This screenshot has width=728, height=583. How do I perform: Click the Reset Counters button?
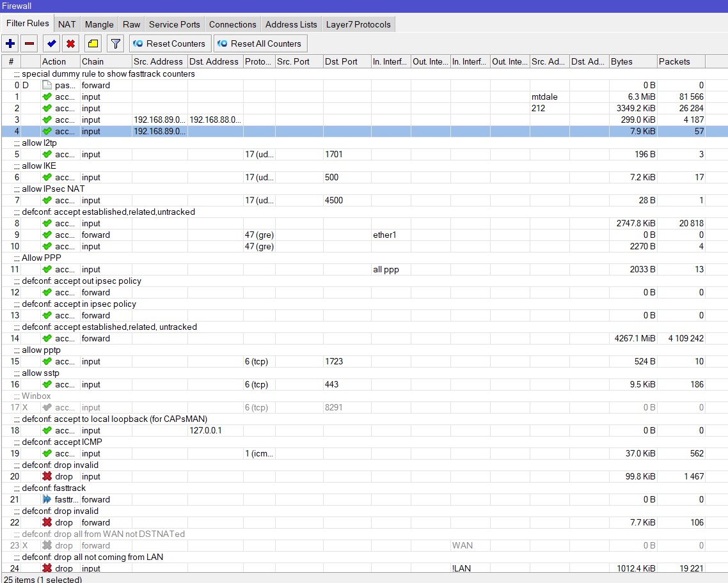pyautogui.click(x=170, y=43)
